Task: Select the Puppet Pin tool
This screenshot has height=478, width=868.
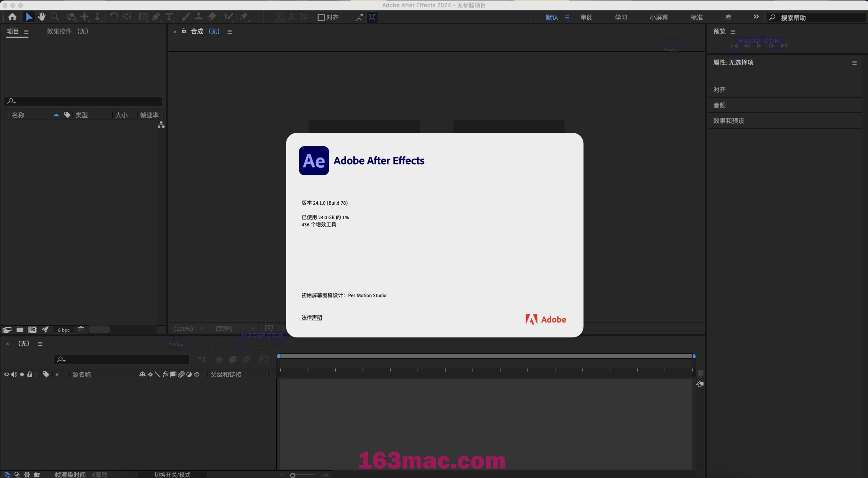Action: coord(244,17)
